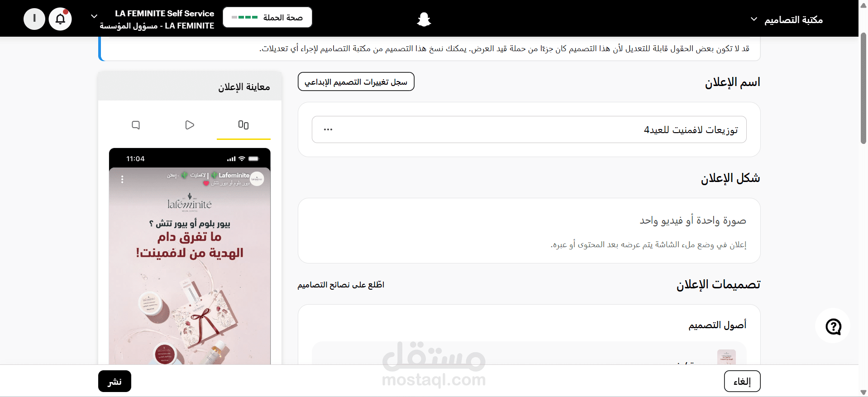The height and width of the screenshot is (397, 868).
Task: Click the page vertical scrollbar
Action: (x=863, y=88)
